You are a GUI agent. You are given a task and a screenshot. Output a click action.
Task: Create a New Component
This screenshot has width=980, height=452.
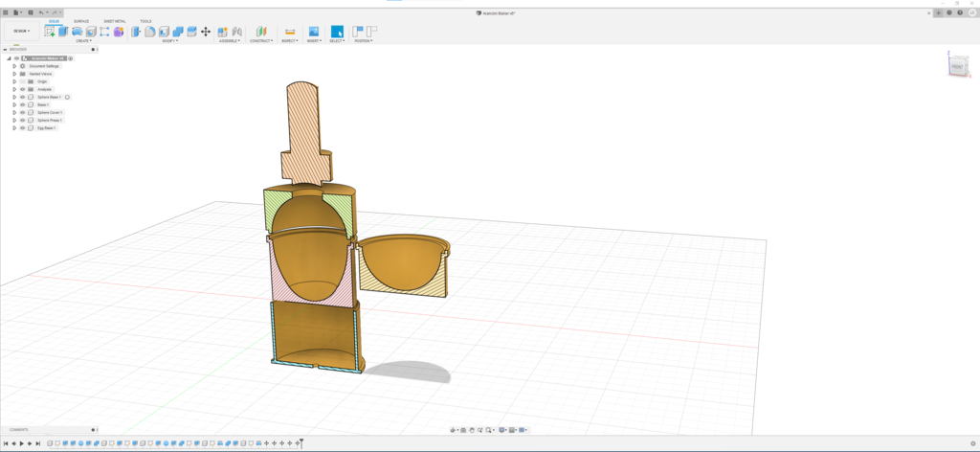pyautogui.click(x=222, y=32)
